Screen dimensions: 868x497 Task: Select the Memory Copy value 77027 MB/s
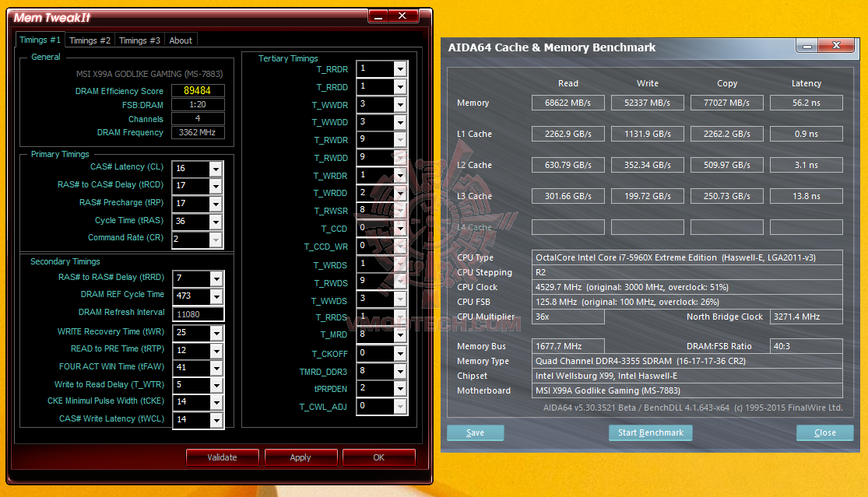click(x=727, y=103)
